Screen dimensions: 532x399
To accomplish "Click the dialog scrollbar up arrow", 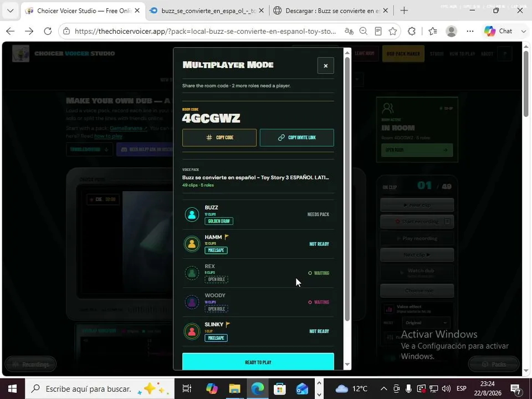I will pyautogui.click(x=347, y=52).
